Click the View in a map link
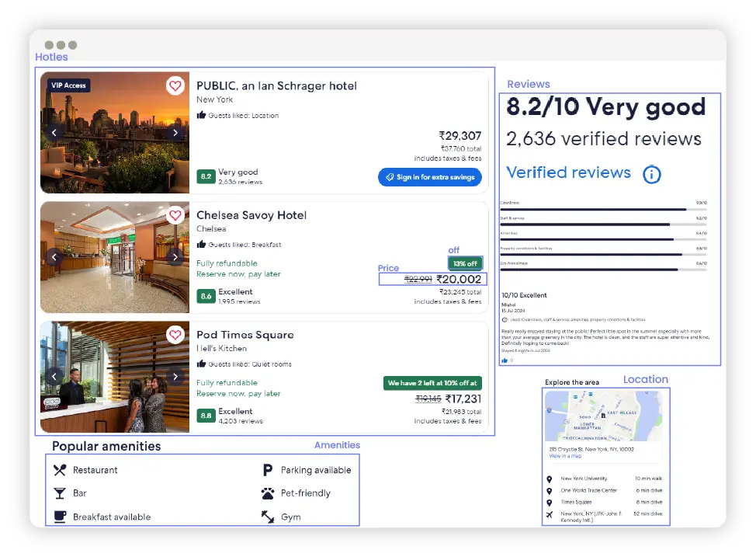Viewport: 756px width, 557px height. pyautogui.click(x=565, y=456)
